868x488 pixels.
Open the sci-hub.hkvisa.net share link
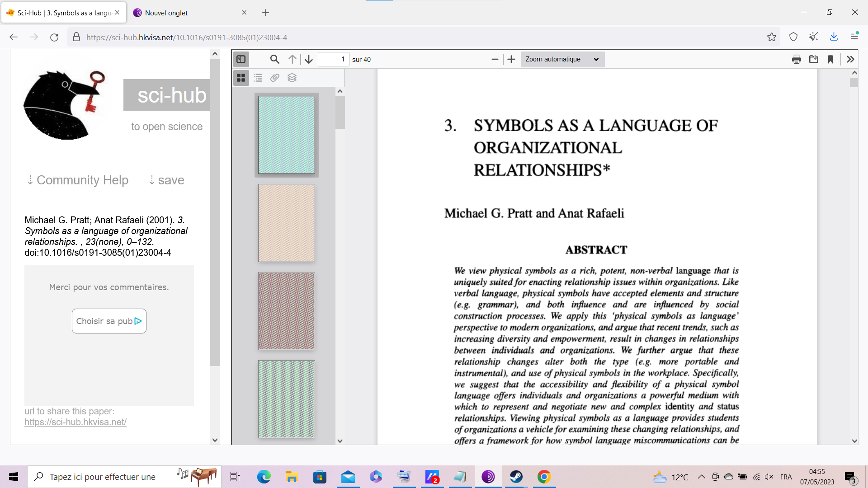point(75,422)
